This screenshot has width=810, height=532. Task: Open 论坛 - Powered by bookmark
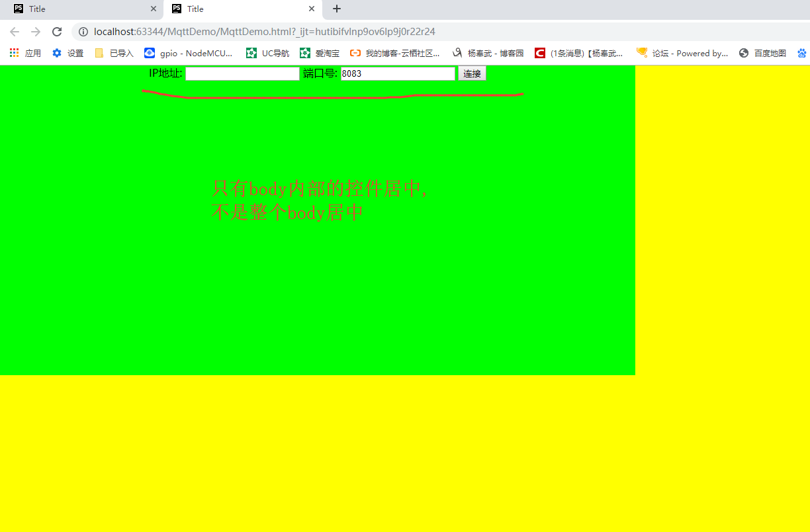[682, 54]
